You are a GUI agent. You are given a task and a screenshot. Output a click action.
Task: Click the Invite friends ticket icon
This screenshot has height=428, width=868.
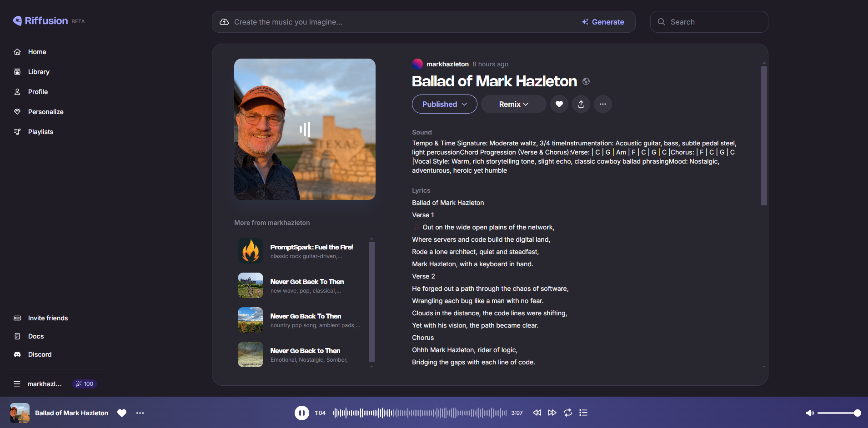click(x=17, y=318)
